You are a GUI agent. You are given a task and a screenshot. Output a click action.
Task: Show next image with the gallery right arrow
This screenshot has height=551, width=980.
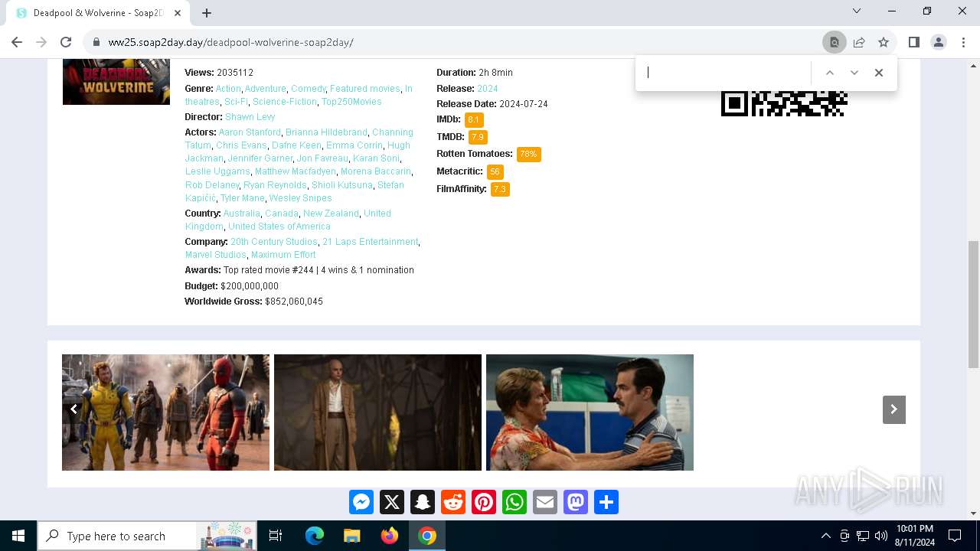pyautogui.click(x=893, y=409)
